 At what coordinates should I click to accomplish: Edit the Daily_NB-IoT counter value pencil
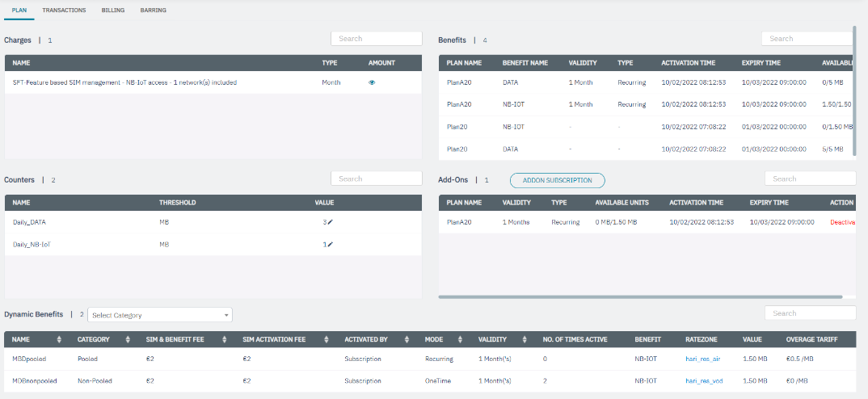click(x=330, y=244)
